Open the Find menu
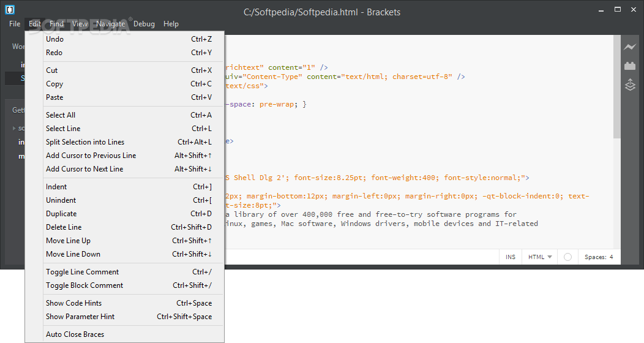The image size is (644, 343). pyautogui.click(x=57, y=24)
